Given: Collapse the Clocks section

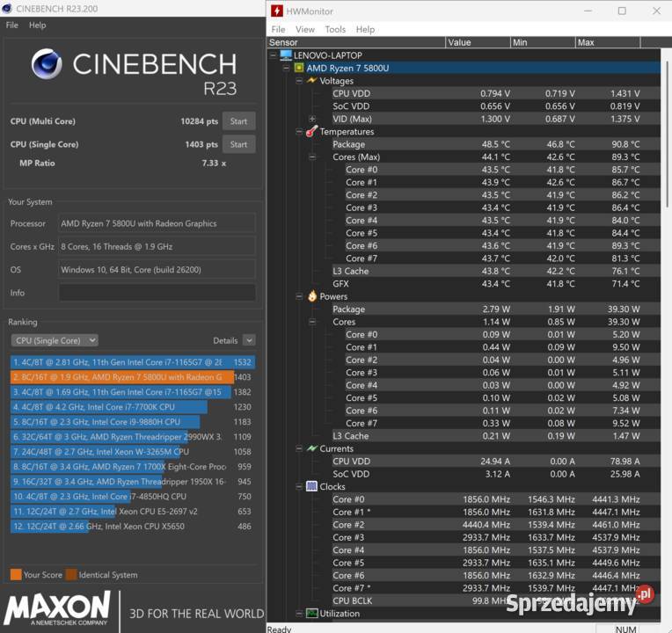Looking at the screenshot, I should [299, 486].
